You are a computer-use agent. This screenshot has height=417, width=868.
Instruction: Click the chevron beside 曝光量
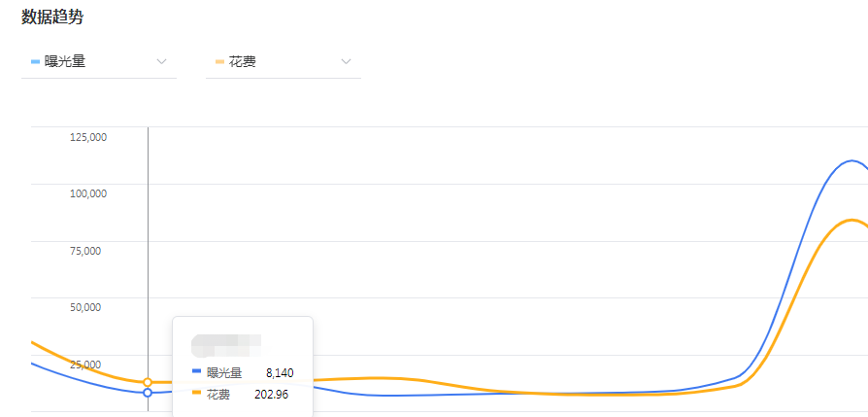coord(162,62)
